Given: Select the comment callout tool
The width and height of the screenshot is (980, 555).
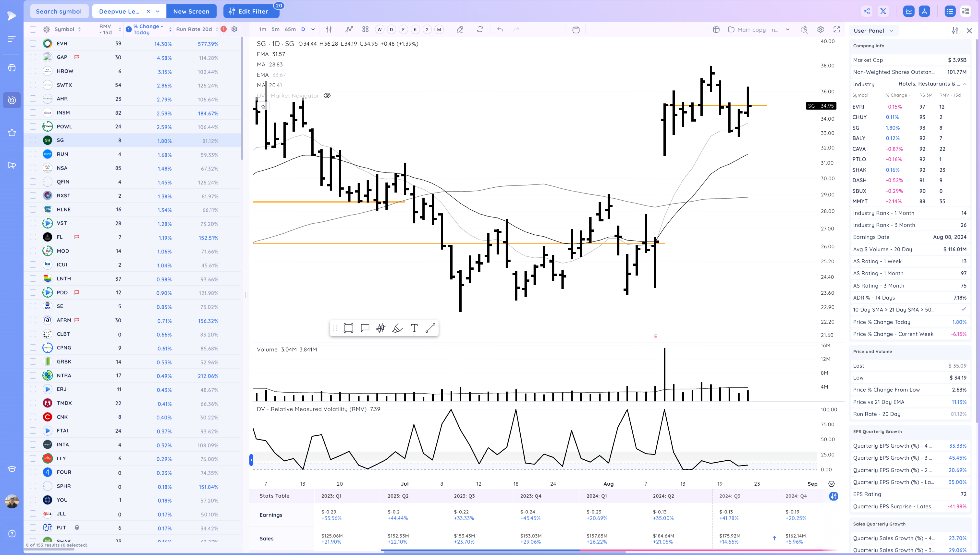Looking at the screenshot, I should tap(365, 328).
